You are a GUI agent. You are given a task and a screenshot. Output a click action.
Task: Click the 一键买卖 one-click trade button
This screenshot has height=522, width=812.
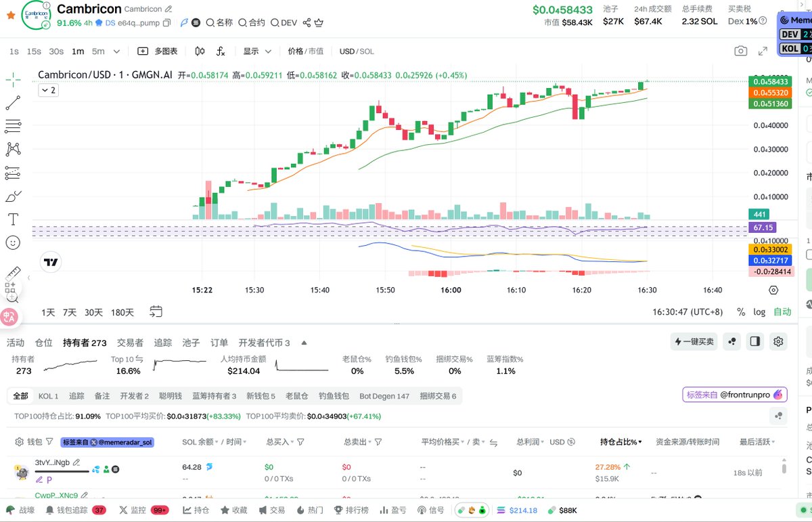tap(694, 342)
